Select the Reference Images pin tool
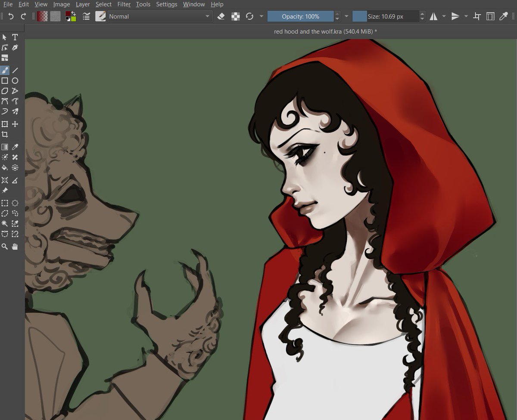Viewport: 517px width, 420px height. click(5, 191)
